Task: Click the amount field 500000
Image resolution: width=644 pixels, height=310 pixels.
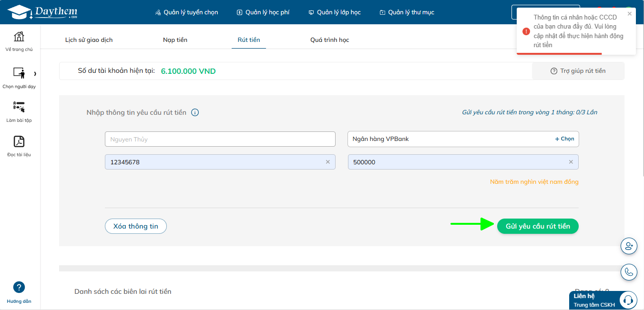Action: (x=463, y=162)
